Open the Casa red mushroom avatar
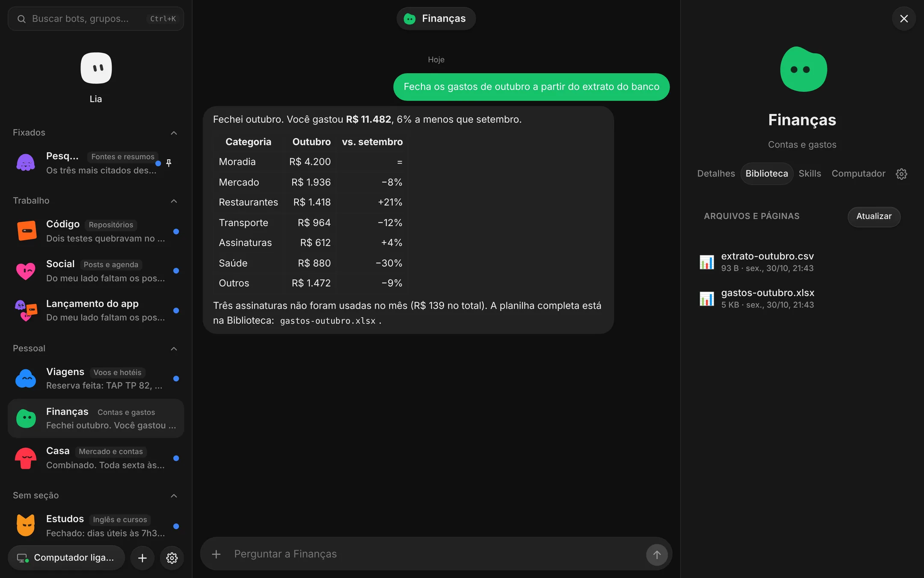Viewport: 924px width, 578px height. (26, 458)
